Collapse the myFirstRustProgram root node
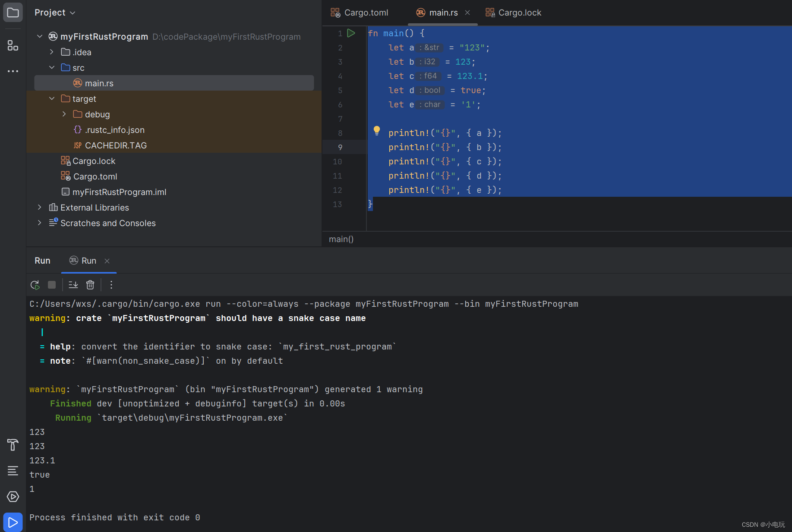The width and height of the screenshot is (792, 532). click(40, 36)
